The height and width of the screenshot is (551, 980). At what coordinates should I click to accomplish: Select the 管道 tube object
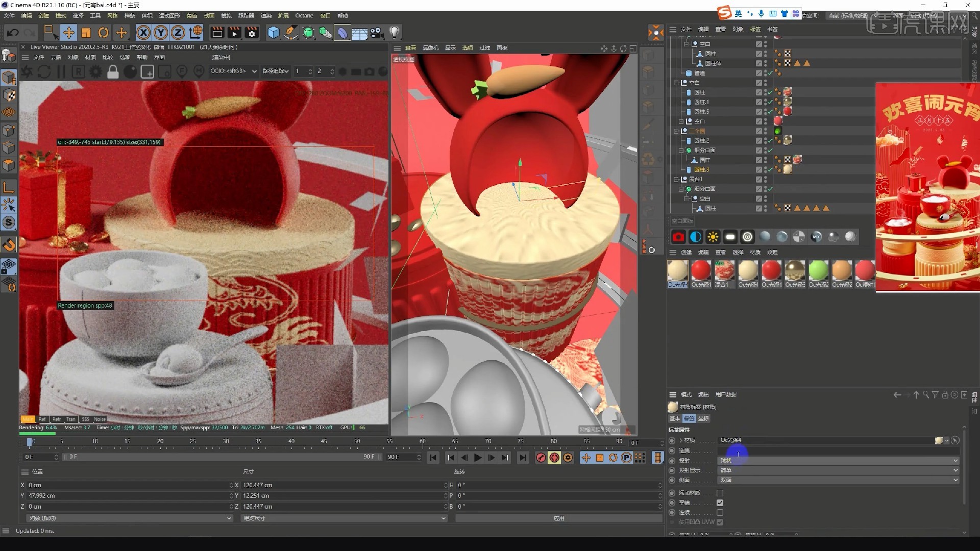coord(699,73)
